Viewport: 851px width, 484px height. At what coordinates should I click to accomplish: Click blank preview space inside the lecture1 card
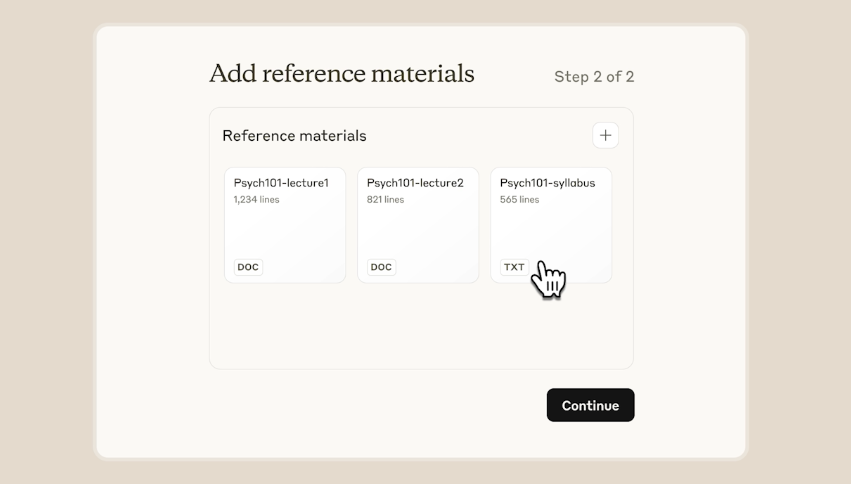tap(285, 232)
